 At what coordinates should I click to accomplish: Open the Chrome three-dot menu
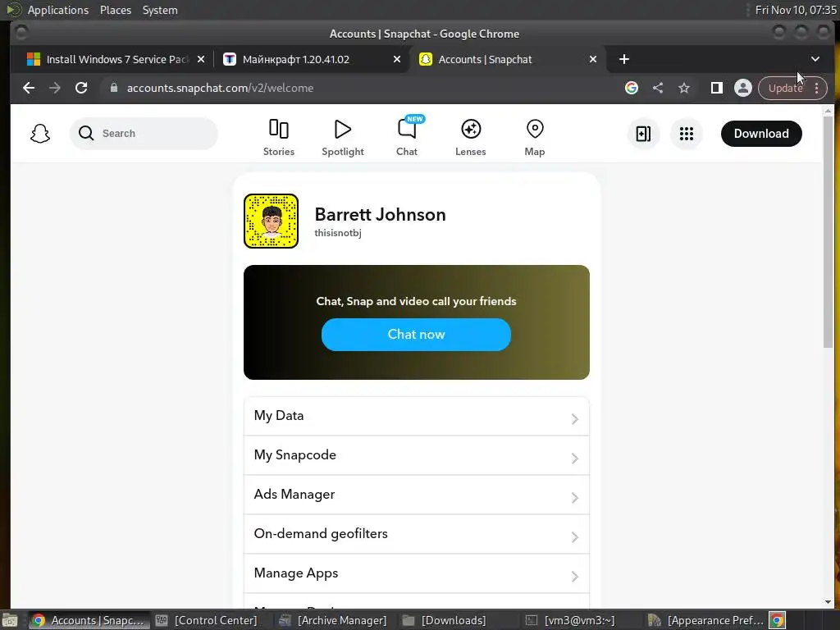(x=816, y=88)
